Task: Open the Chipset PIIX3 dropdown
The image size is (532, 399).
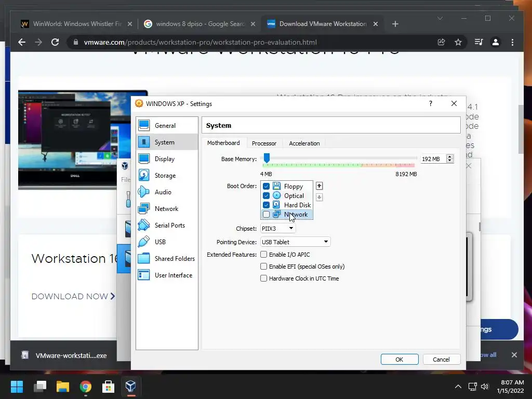Action: pyautogui.click(x=278, y=229)
